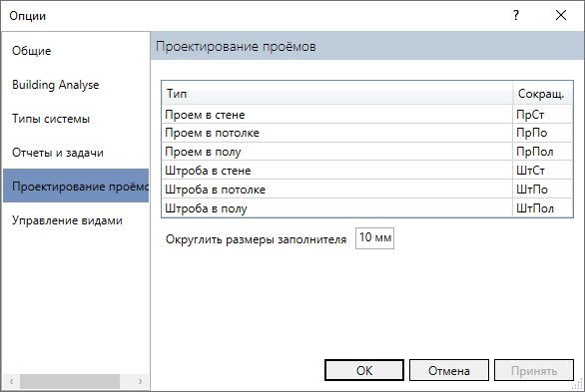Click the sidebar horizontal scrollbar thumb

[70, 382]
